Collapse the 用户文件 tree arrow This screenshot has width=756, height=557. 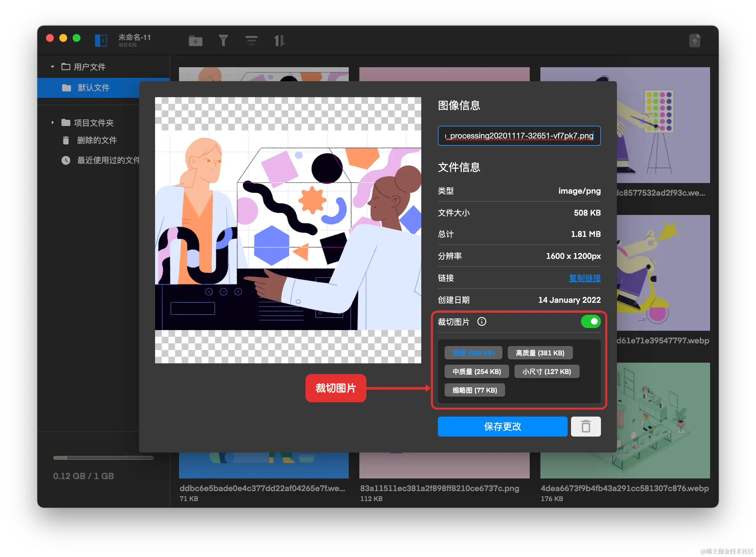click(53, 67)
